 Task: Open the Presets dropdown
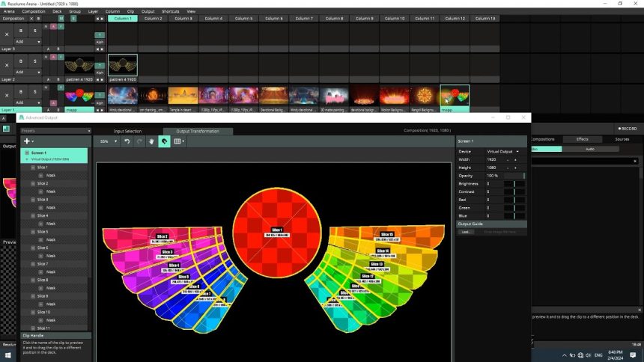pos(56,131)
